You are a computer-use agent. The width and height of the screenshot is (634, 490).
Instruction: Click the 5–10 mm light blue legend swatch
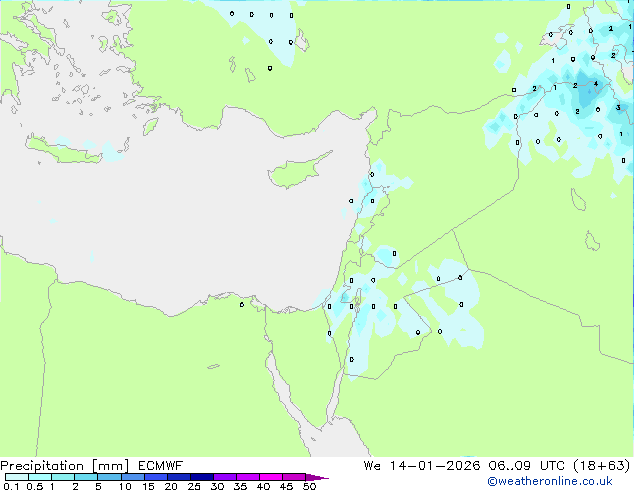tap(109, 477)
